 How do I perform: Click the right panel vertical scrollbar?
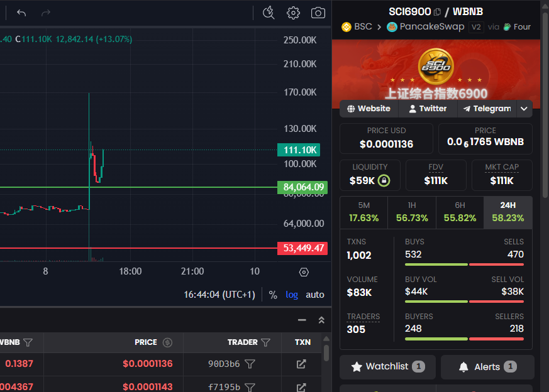(545, 105)
